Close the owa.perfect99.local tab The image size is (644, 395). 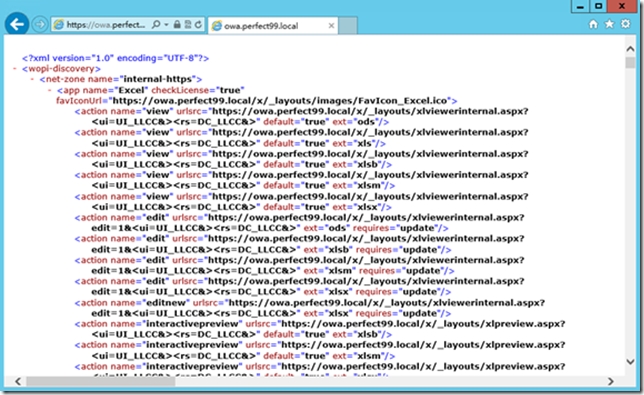331,26
